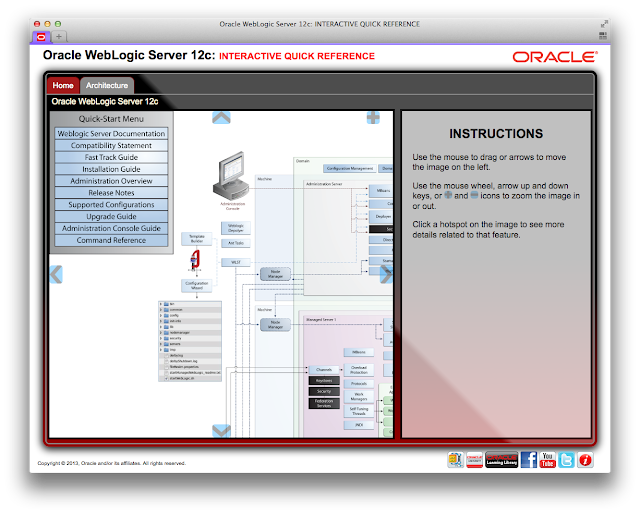640x514 pixels.
Task: Open the Administration Console Guide menu item
Action: tap(111, 228)
